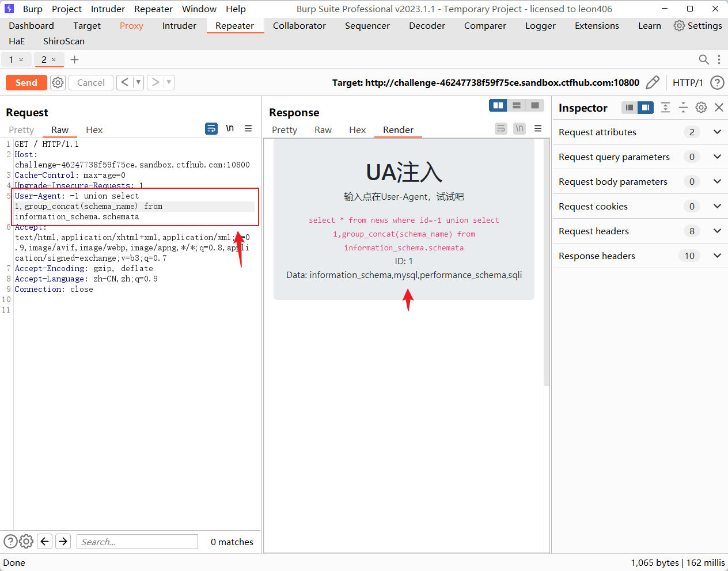
Task: Expand Request query parameters section
Action: click(x=717, y=157)
